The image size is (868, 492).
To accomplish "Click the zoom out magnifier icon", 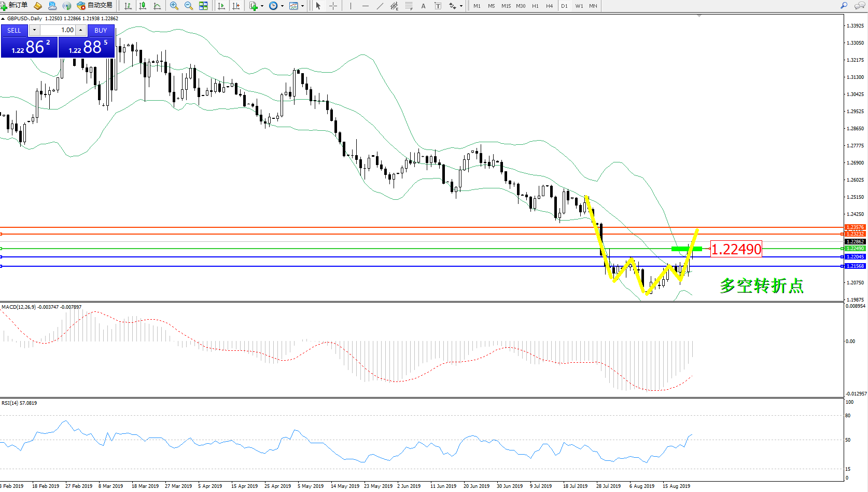I will coord(189,6).
